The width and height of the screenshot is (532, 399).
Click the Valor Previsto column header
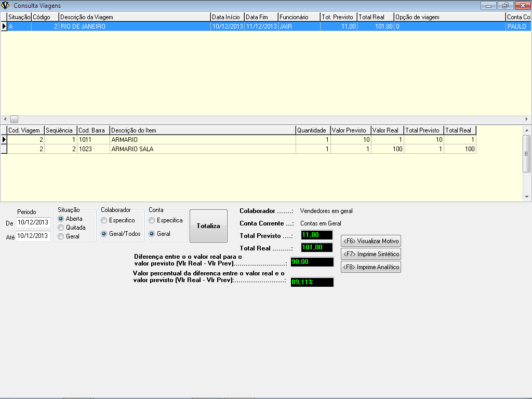pyautogui.click(x=351, y=130)
